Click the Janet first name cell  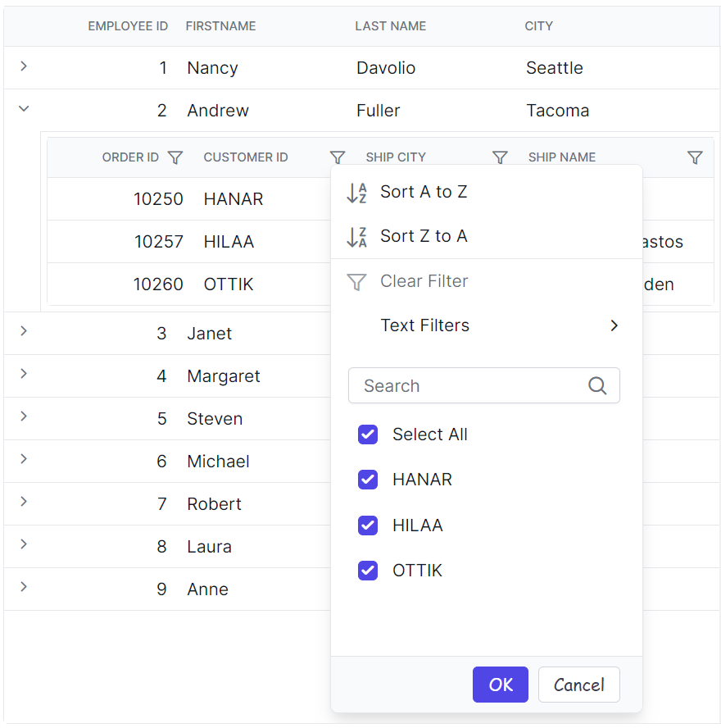[x=209, y=334]
